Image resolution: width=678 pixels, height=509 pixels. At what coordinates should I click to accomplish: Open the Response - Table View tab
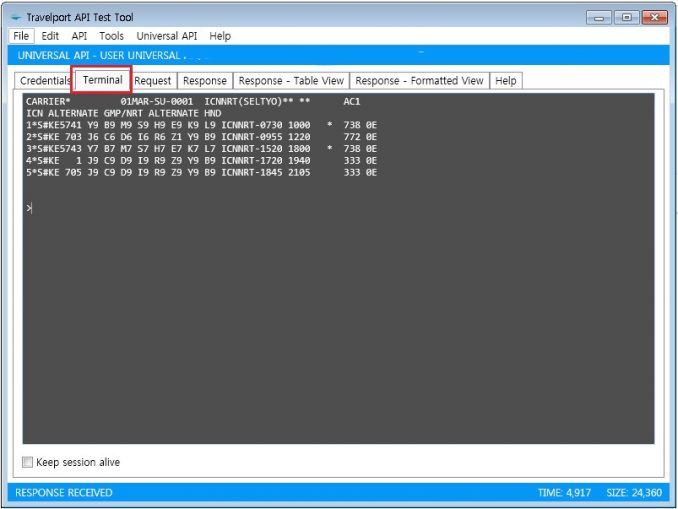pos(291,81)
